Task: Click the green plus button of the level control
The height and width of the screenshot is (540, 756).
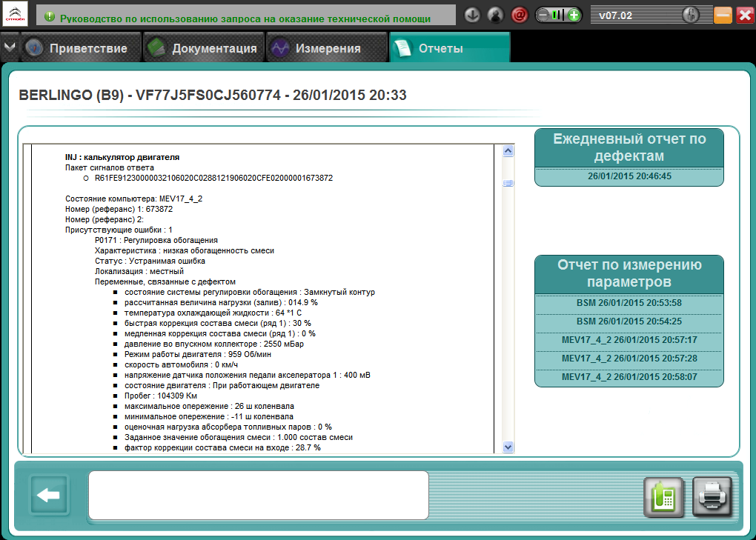Action: click(x=574, y=16)
